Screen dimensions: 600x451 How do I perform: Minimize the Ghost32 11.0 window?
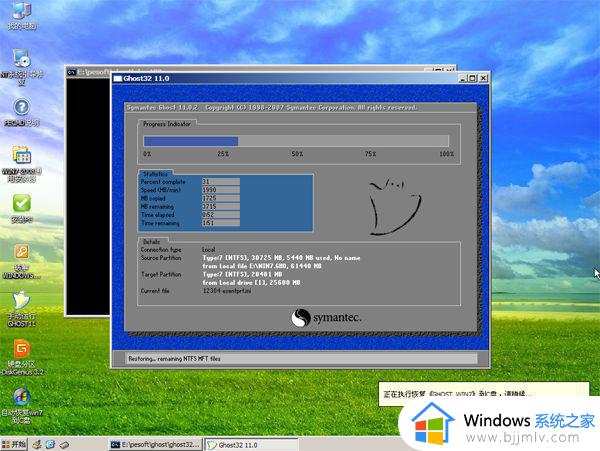click(x=463, y=78)
